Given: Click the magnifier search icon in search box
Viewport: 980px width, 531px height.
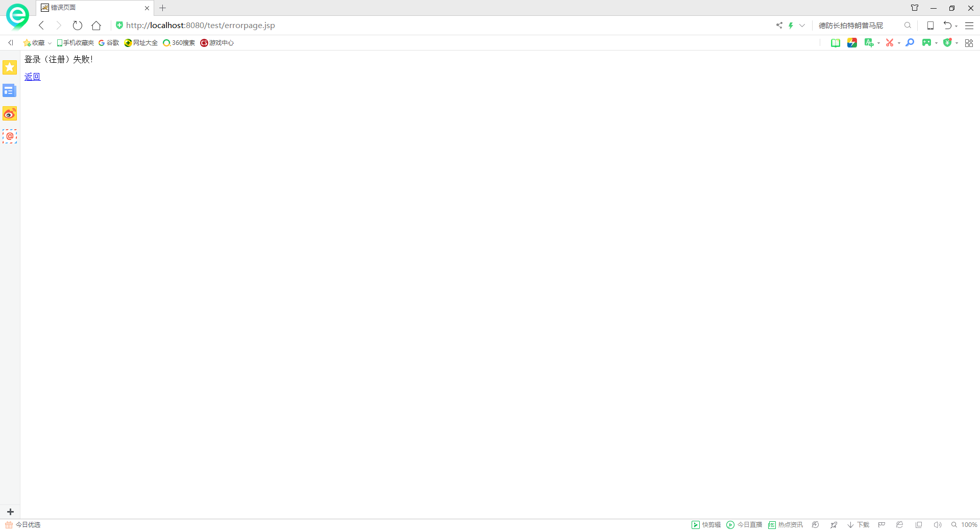Looking at the screenshot, I should click(x=908, y=26).
